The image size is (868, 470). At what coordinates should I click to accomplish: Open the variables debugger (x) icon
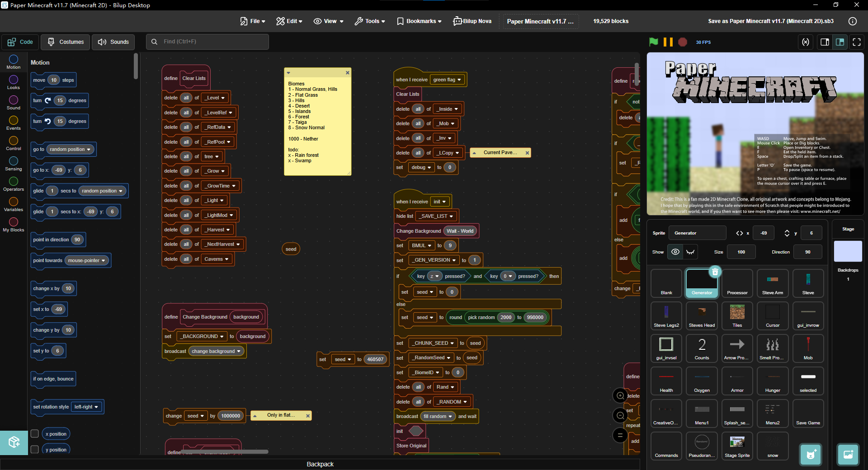point(806,42)
